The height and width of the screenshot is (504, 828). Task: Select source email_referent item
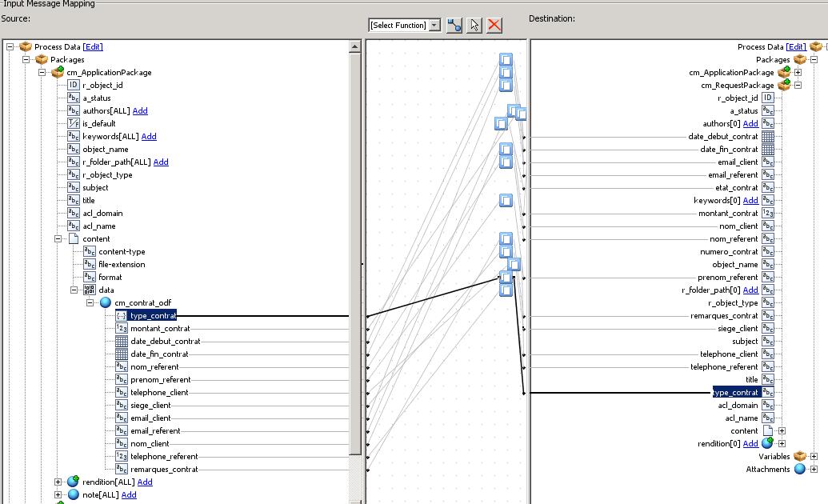(x=155, y=430)
